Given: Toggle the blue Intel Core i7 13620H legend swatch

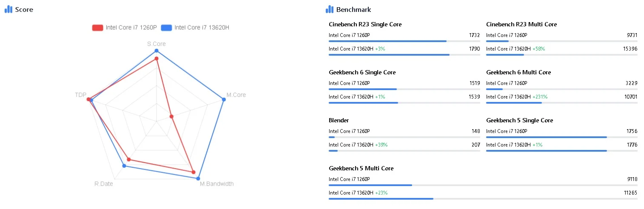Looking at the screenshot, I should (x=166, y=28).
